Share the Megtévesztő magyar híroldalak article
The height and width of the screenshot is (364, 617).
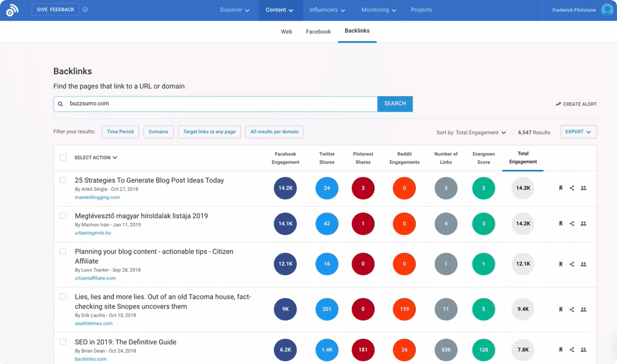[572, 223]
